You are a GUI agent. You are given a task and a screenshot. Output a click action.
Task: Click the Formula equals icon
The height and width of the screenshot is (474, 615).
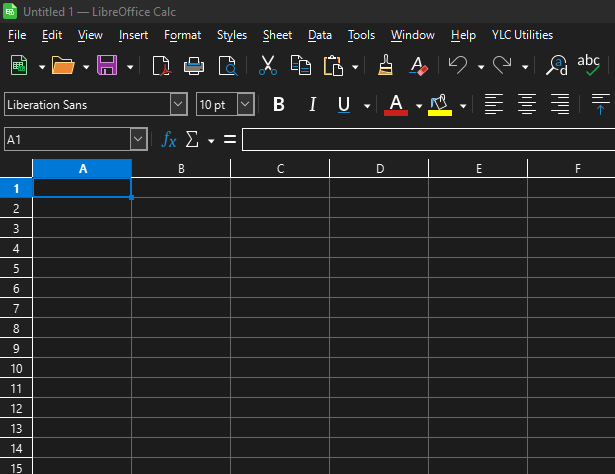coord(230,139)
